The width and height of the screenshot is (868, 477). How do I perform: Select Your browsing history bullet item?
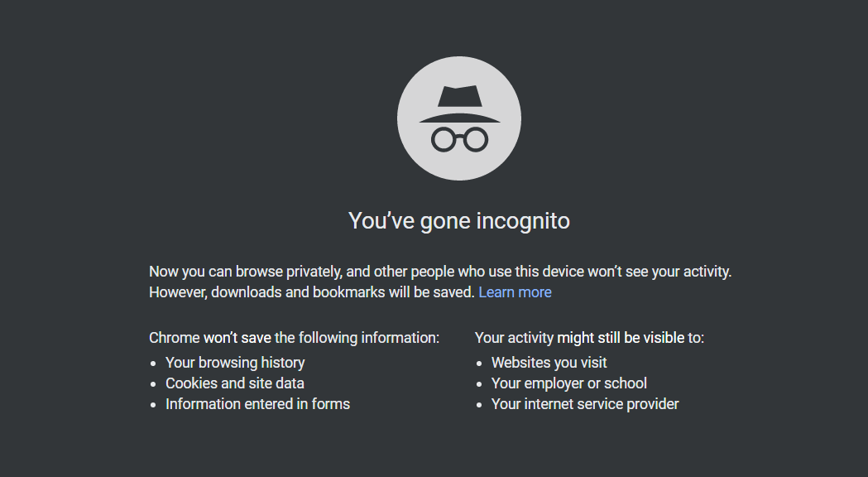click(235, 363)
